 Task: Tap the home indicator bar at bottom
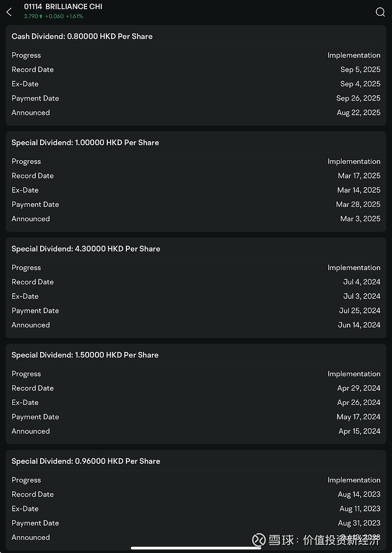(196, 548)
